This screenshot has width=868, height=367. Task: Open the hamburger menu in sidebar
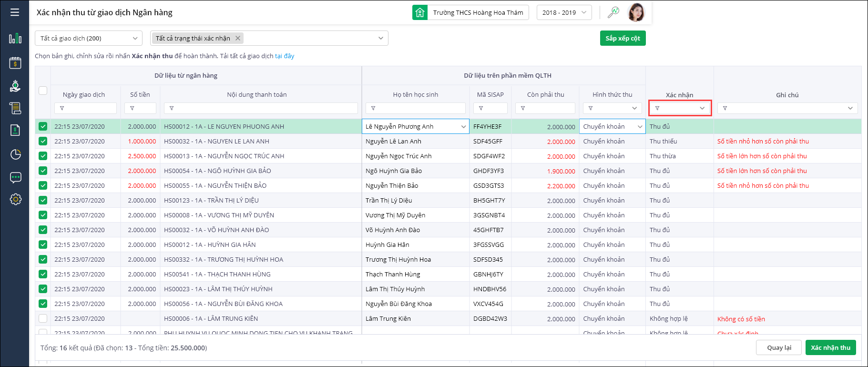pos(15,12)
